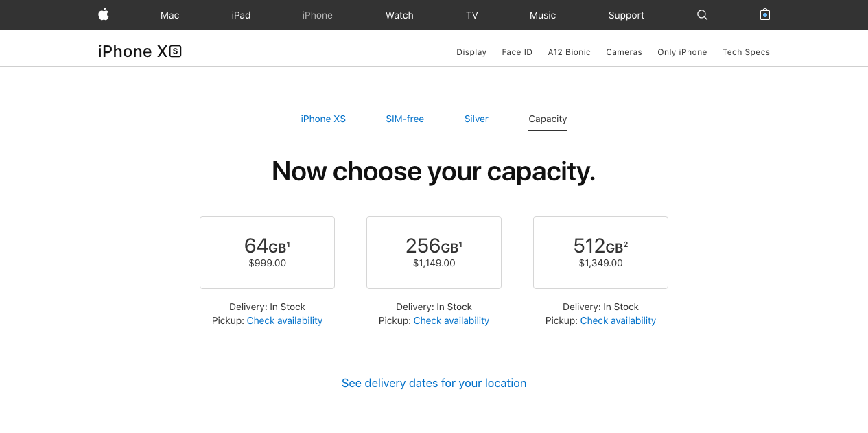Click the Capacity step tab
This screenshot has width=868, height=433.
(x=548, y=119)
